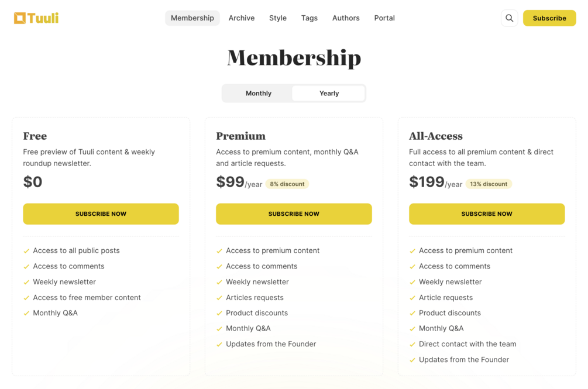Click the header Subscribe button
Viewport: 588px width, 389px height.
click(x=549, y=18)
